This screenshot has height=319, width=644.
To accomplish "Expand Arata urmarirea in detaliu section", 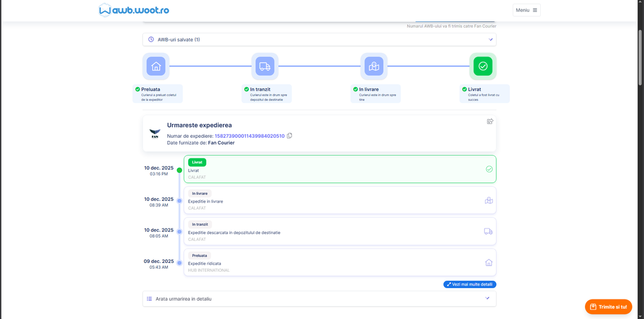I will 319,299.
